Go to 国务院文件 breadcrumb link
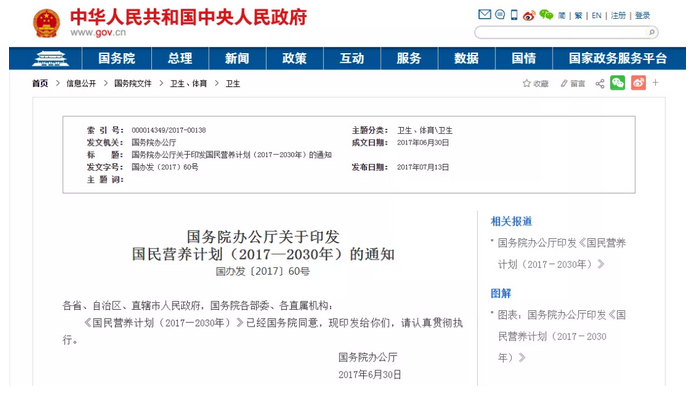 [133, 83]
